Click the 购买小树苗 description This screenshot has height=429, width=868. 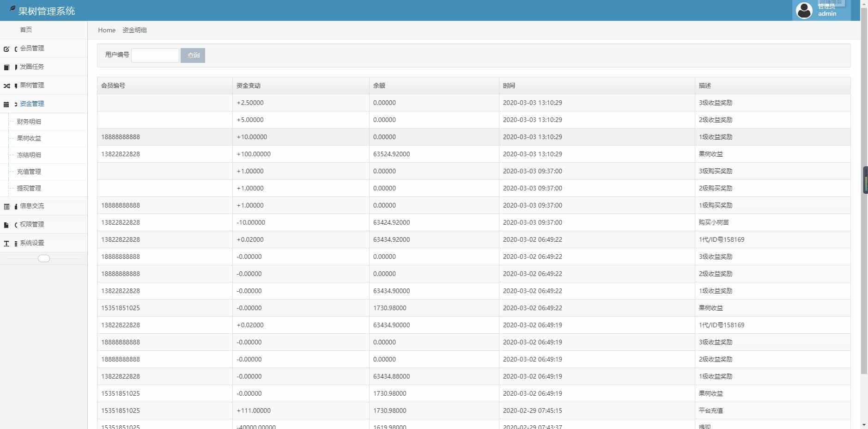point(714,222)
